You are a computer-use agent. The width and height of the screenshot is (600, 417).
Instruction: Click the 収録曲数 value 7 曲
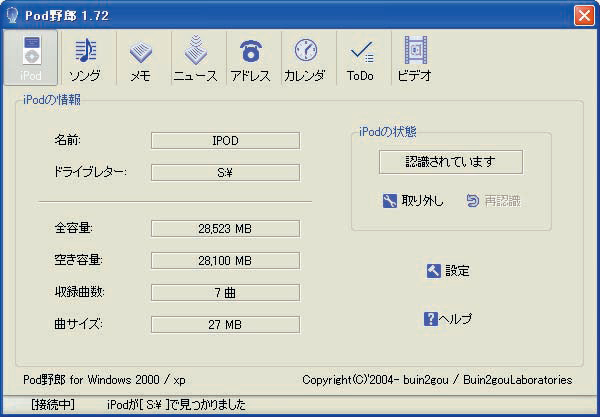tap(225, 293)
